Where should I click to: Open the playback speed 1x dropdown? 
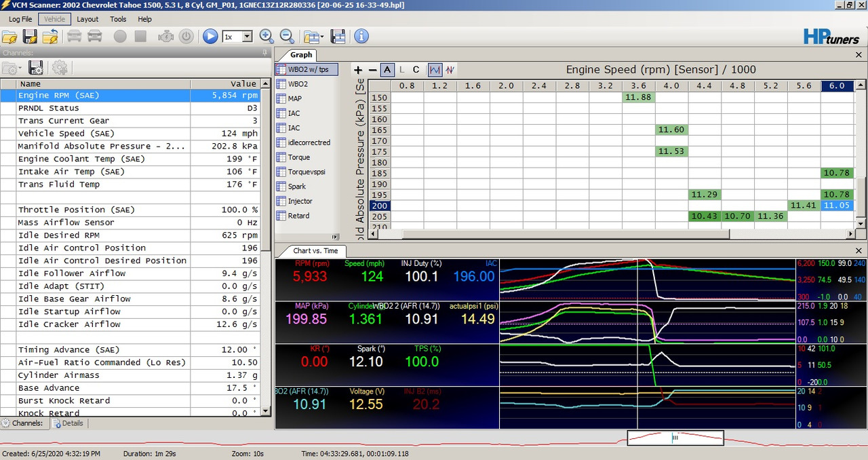coord(238,37)
